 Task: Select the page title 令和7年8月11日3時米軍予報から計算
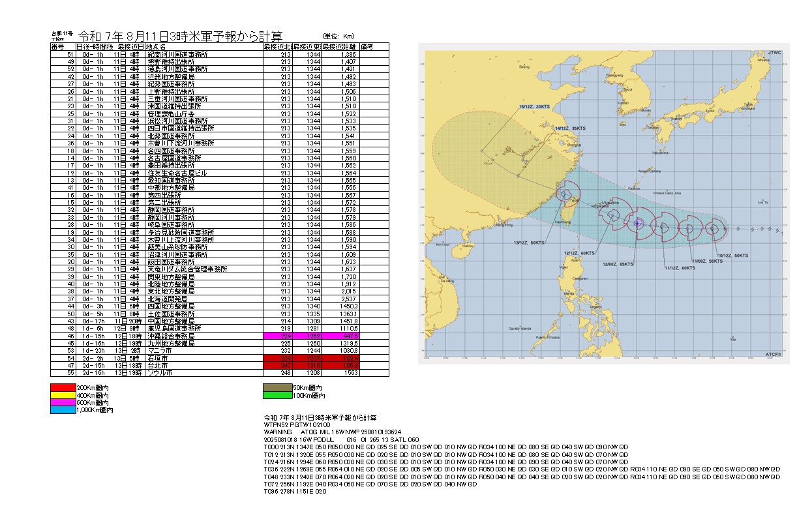tap(180, 35)
